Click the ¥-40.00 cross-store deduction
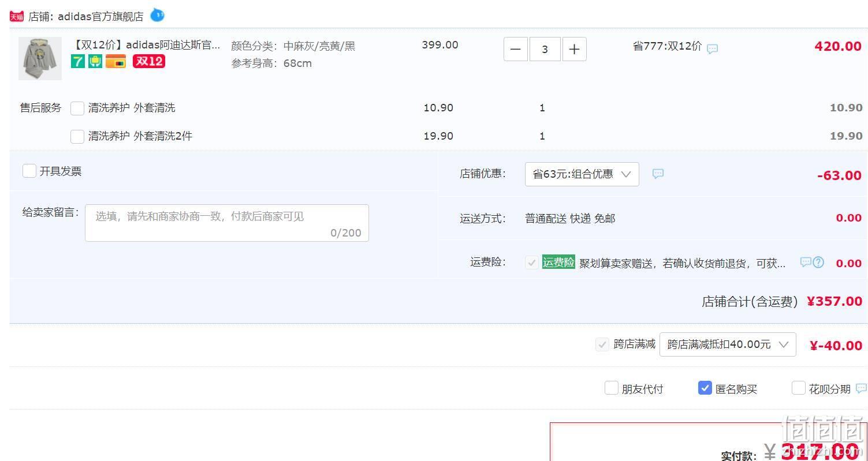868x461 pixels. click(x=836, y=346)
